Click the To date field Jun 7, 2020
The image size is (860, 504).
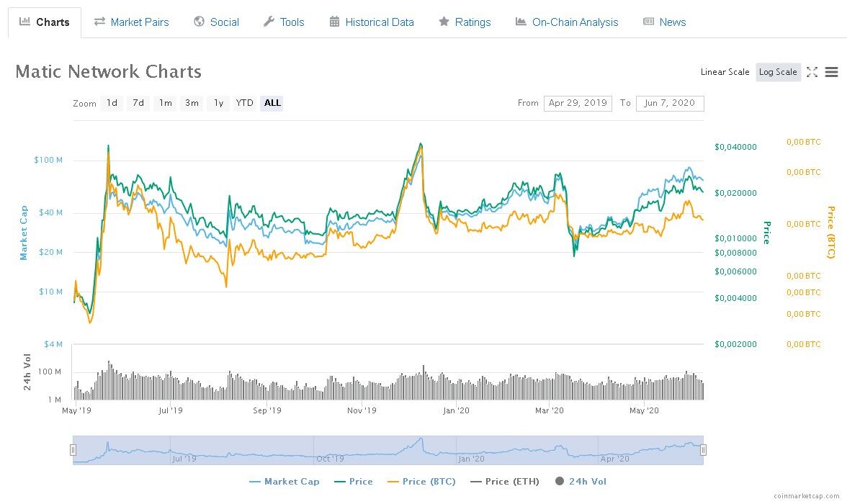(x=670, y=103)
